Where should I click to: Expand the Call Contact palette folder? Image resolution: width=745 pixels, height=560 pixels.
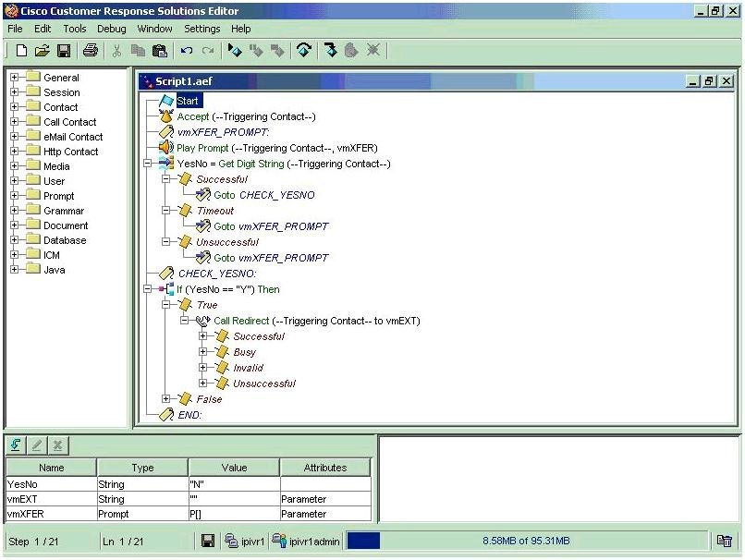pos(14,122)
